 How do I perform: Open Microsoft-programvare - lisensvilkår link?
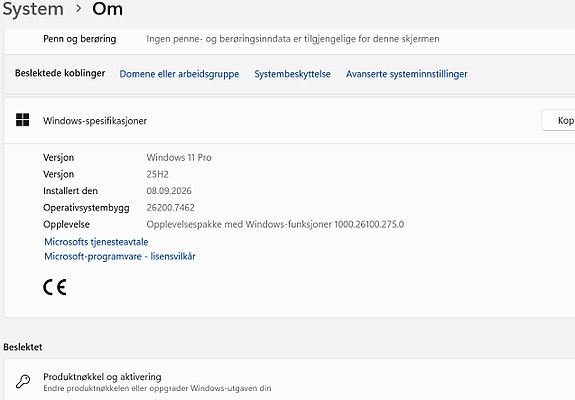coord(120,256)
